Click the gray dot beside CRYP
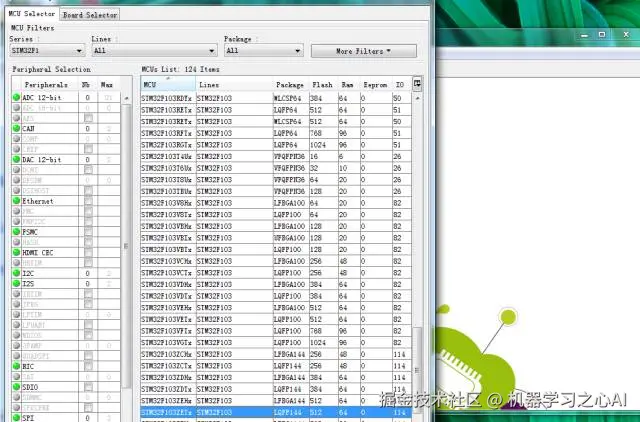640x422 pixels. [16, 149]
